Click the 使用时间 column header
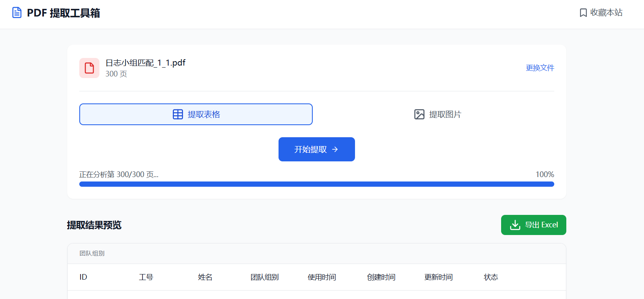Viewport: 644px width, 299px height. (x=322, y=277)
